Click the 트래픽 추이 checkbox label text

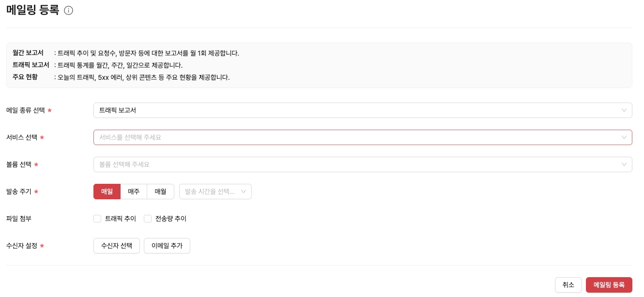click(121, 219)
